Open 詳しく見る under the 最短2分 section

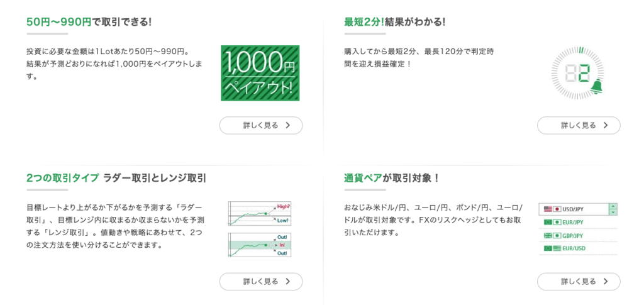pos(579,125)
